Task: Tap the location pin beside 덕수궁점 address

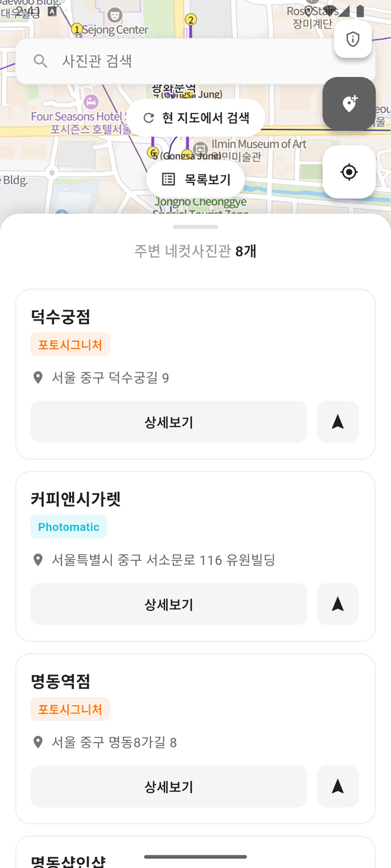Action: coord(38,377)
